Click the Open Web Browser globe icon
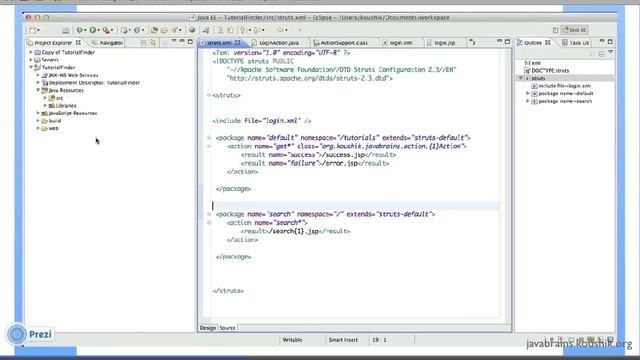 [192, 30]
